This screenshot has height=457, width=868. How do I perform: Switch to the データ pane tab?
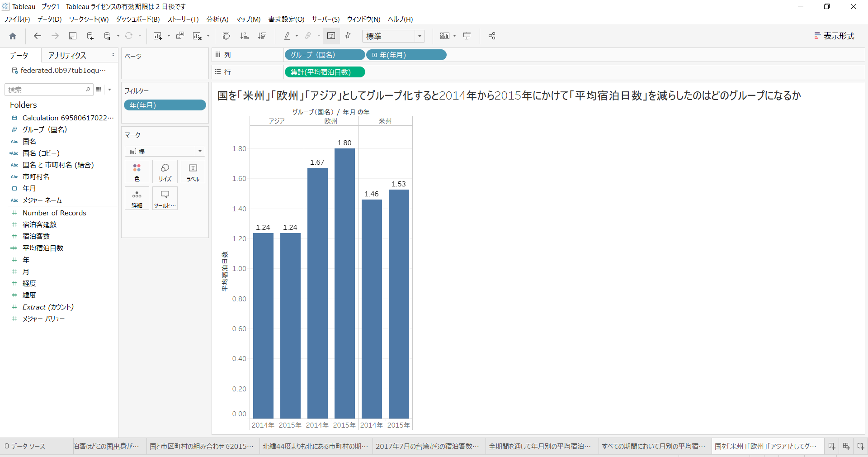pyautogui.click(x=19, y=55)
